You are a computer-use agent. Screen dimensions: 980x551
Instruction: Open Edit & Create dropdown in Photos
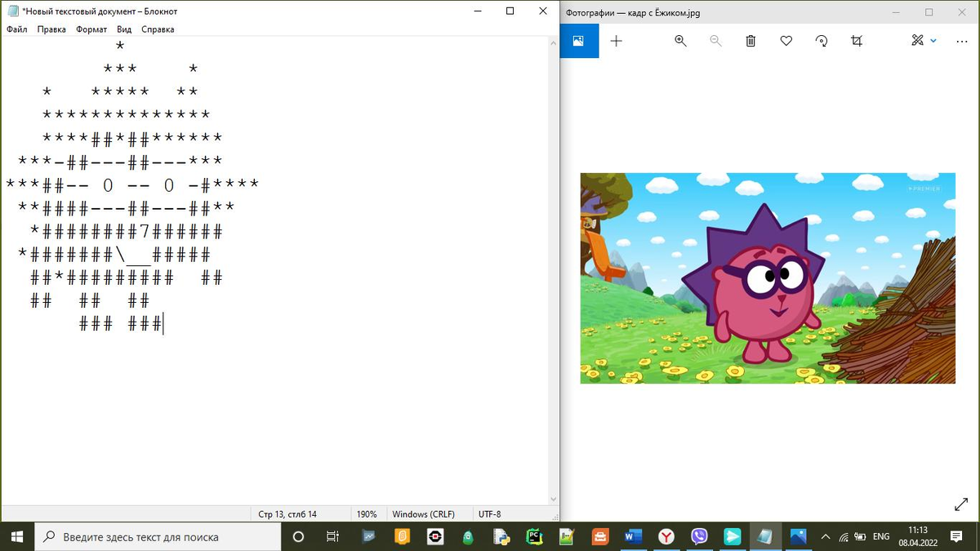[x=924, y=41]
